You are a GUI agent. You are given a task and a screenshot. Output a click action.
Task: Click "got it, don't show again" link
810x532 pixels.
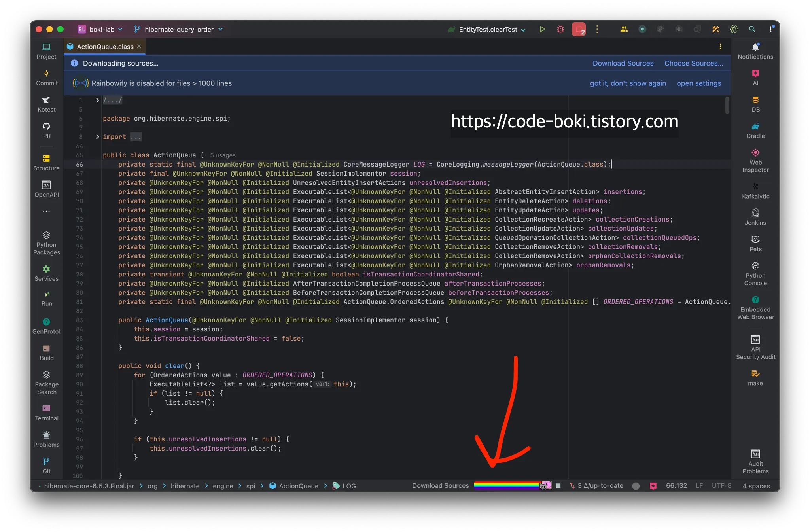[x=628, y=83]
